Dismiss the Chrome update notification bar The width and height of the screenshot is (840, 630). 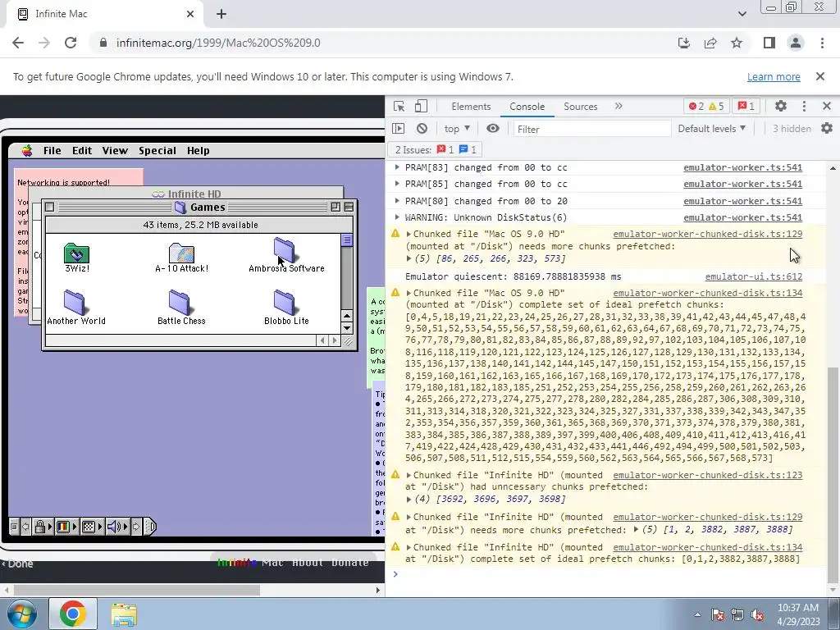coord(820,76)
